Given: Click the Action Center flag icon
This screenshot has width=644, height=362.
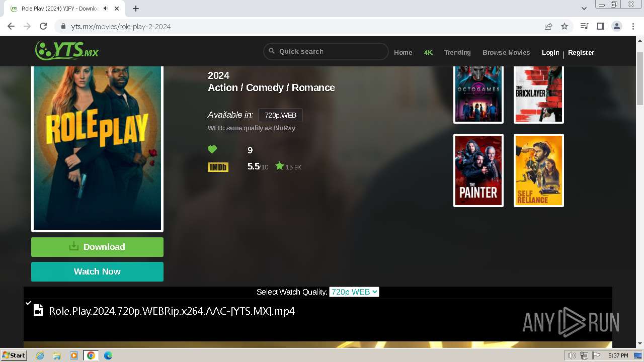Looking at the screenshot, I should pos(596,355).
